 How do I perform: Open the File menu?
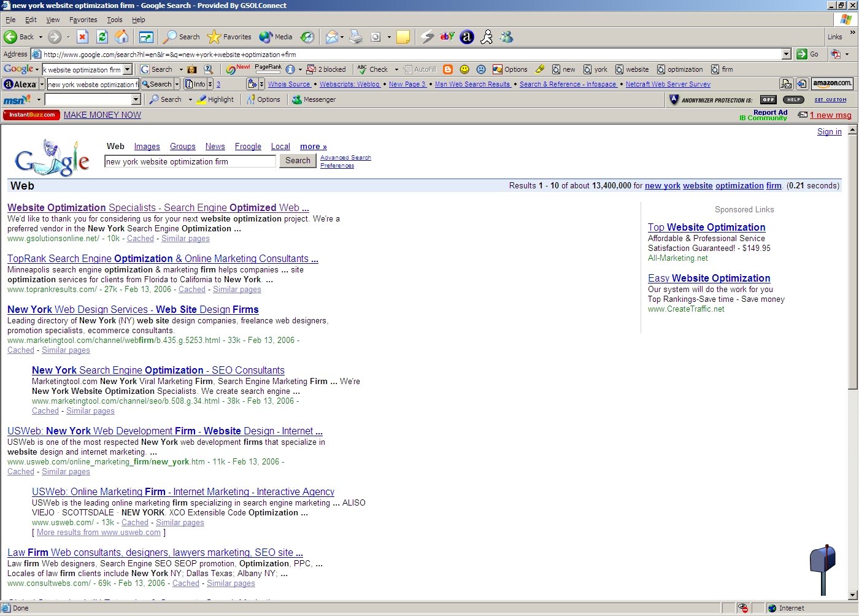[10, 20]
